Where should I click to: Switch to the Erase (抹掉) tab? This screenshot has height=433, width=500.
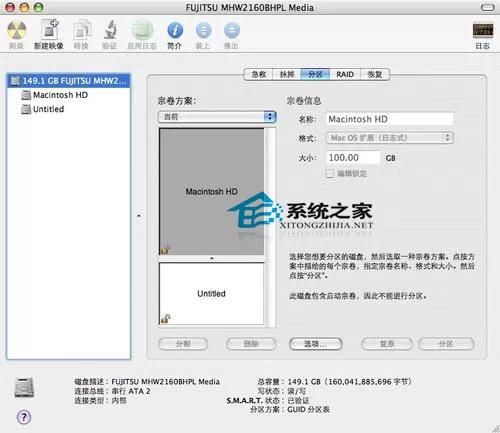pos(287,74)
